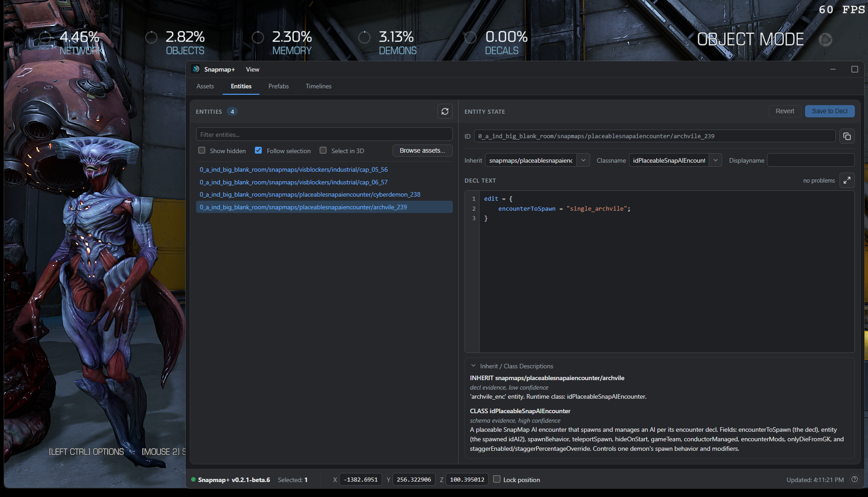Click Browse assets... button
868x497 pixels.
422,150
